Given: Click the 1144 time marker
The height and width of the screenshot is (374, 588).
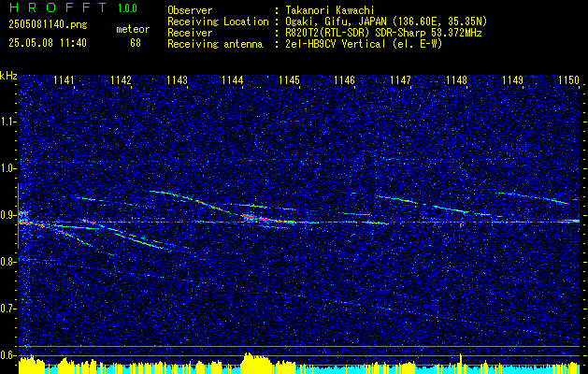Looking at the screenshot, I should [x=233, y=79].
